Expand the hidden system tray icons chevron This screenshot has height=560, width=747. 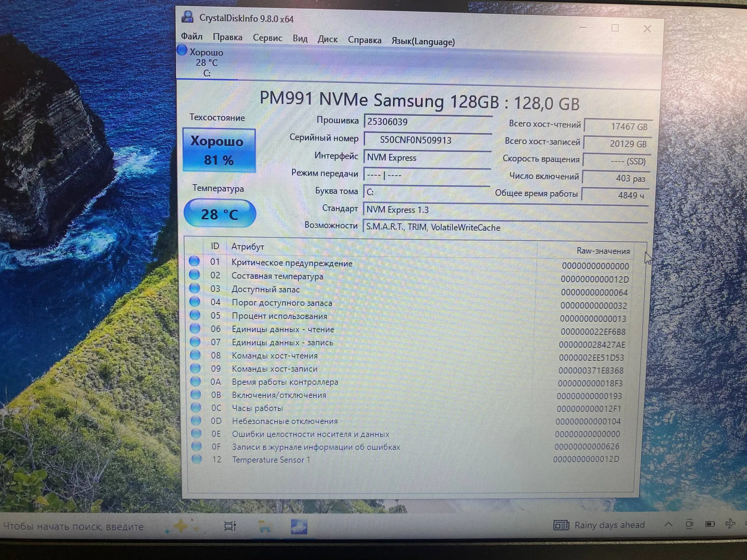pyautogui.click(x=669, y=524)
